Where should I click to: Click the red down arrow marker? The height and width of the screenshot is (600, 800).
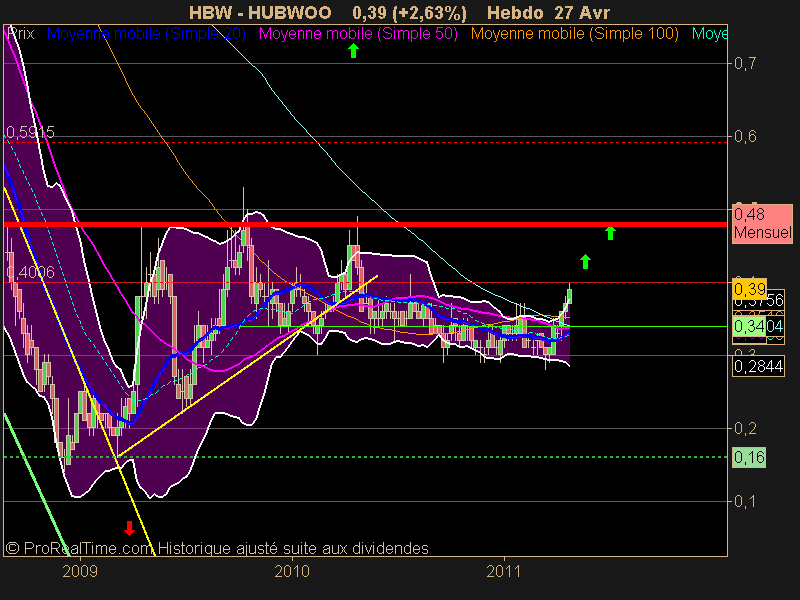pos(129,528)
